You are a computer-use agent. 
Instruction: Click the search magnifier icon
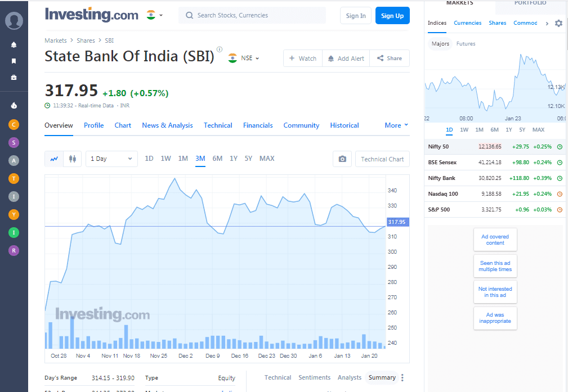[189, 15]
